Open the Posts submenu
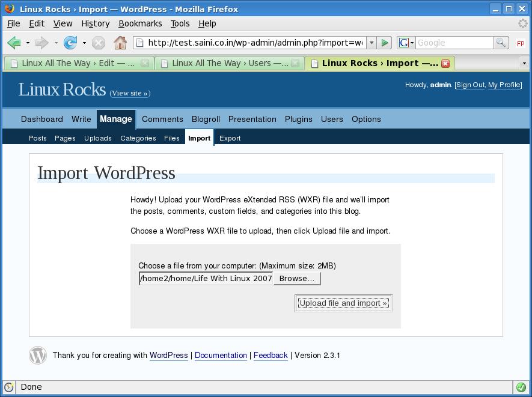 click(x=38, y=138)
